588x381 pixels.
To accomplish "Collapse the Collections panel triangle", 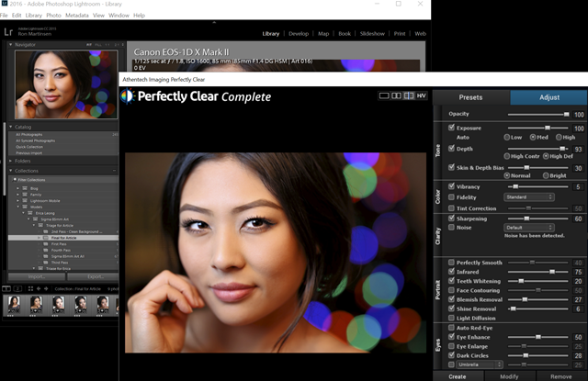I will (10, 171).
